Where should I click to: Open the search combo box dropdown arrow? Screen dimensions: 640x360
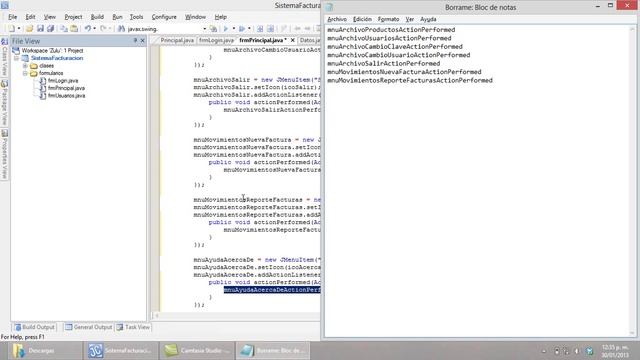click(x=204, y=29)
